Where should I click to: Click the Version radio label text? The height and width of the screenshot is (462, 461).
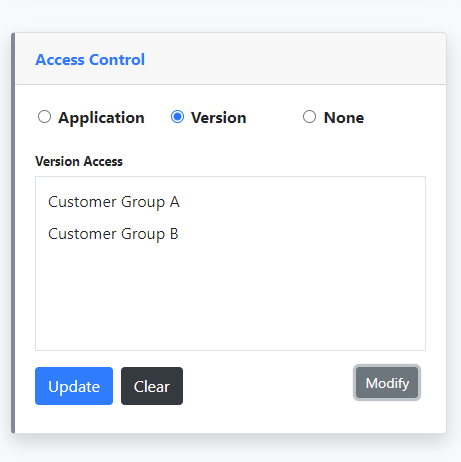pos(218,118)
